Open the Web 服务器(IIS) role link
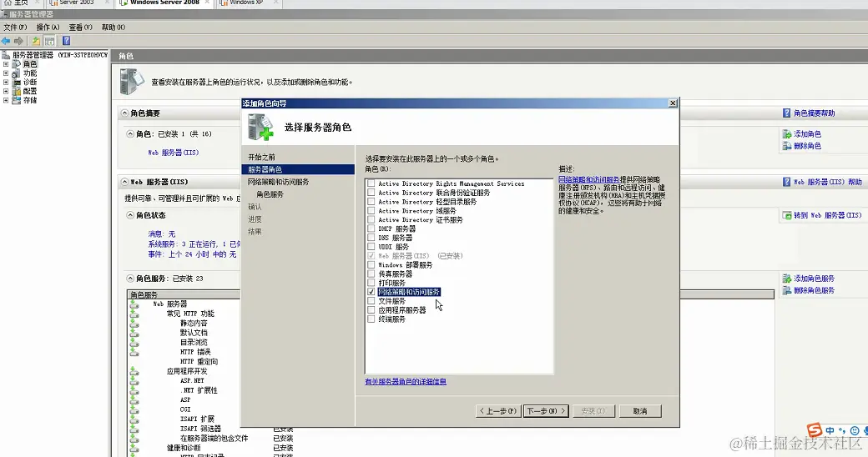The width and height of the screenshot is (868, 457). pos(174,153)
